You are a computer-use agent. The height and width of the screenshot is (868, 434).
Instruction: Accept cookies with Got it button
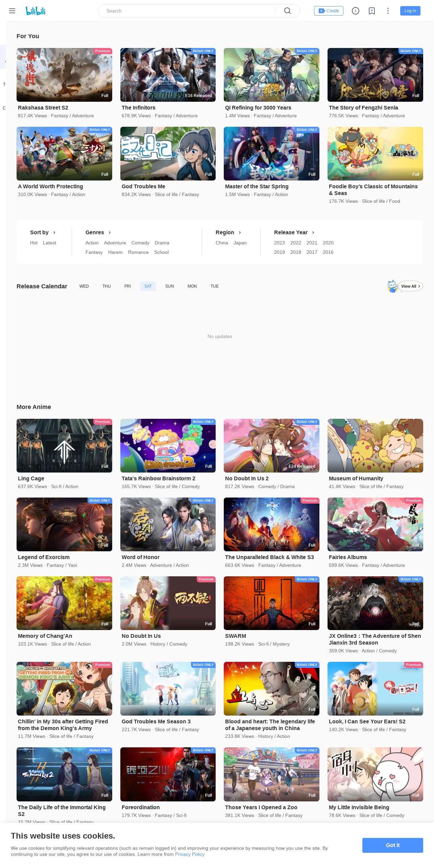pyautogui.click(x=393, y=845)
